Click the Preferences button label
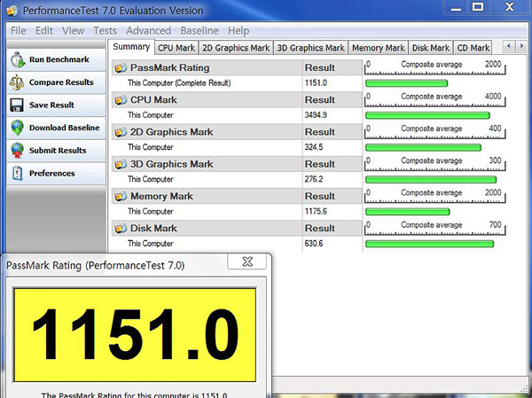Screen dimensions: 532x398 coord(52,174)
